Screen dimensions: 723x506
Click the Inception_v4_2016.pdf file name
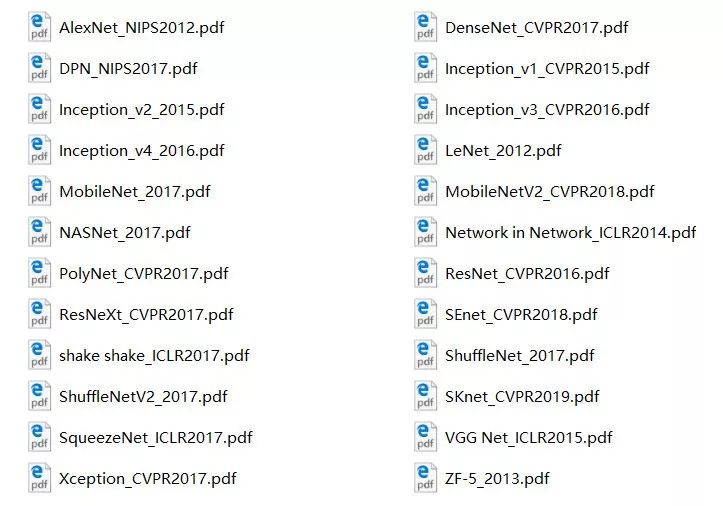point(142,151)
